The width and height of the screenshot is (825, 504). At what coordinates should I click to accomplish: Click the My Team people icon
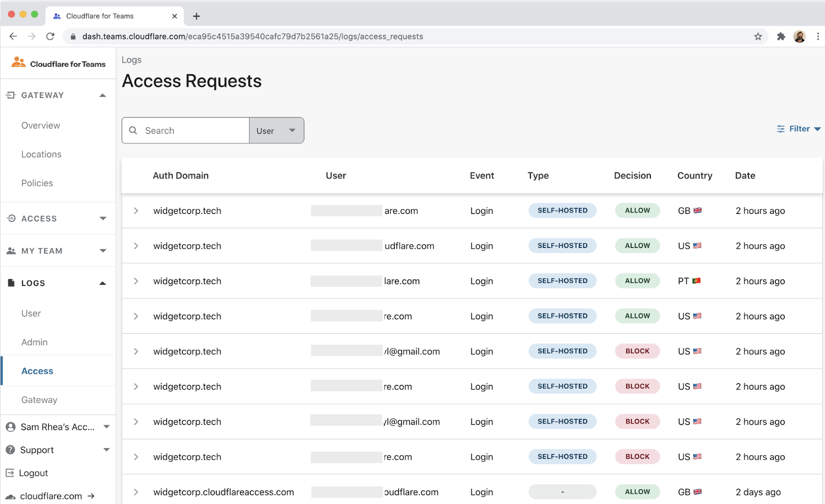[x=11, y=251]
